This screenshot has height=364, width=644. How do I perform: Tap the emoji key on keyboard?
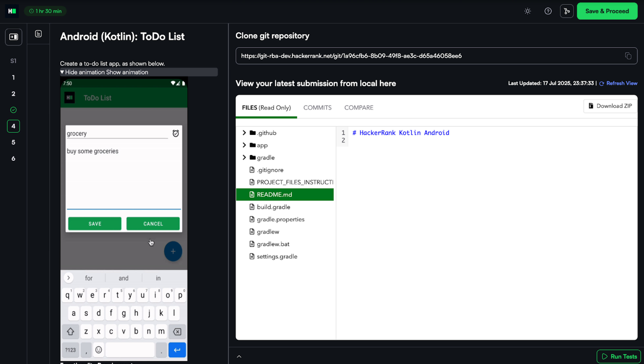pyautogui.click(x=99, y=350)
